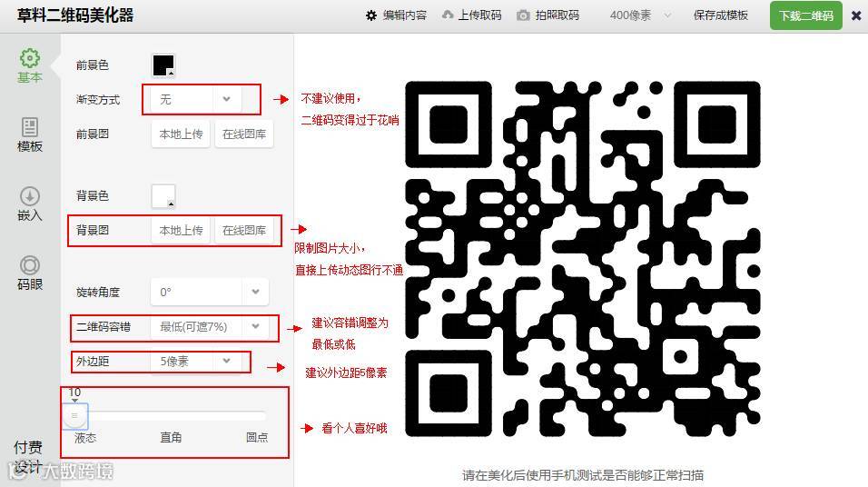Expand the 二维码容错 dropdown

(x=210, y=327)
